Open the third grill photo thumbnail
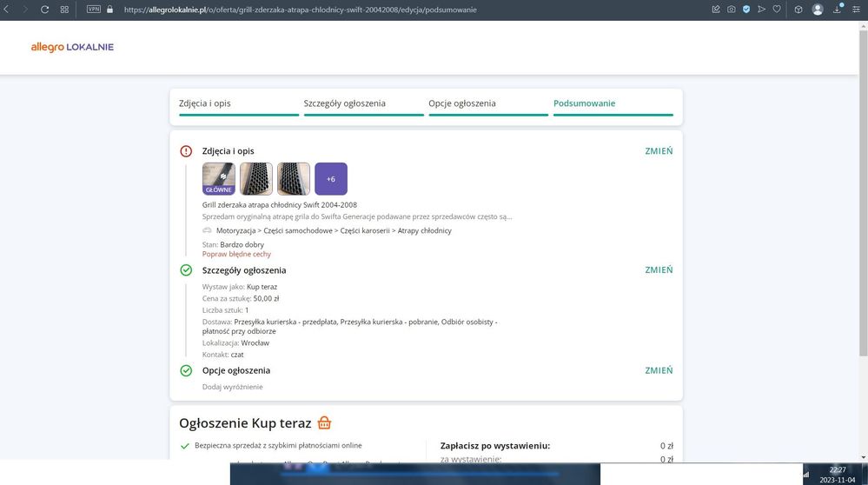This screenshot has width=868, height=485. 294,179
